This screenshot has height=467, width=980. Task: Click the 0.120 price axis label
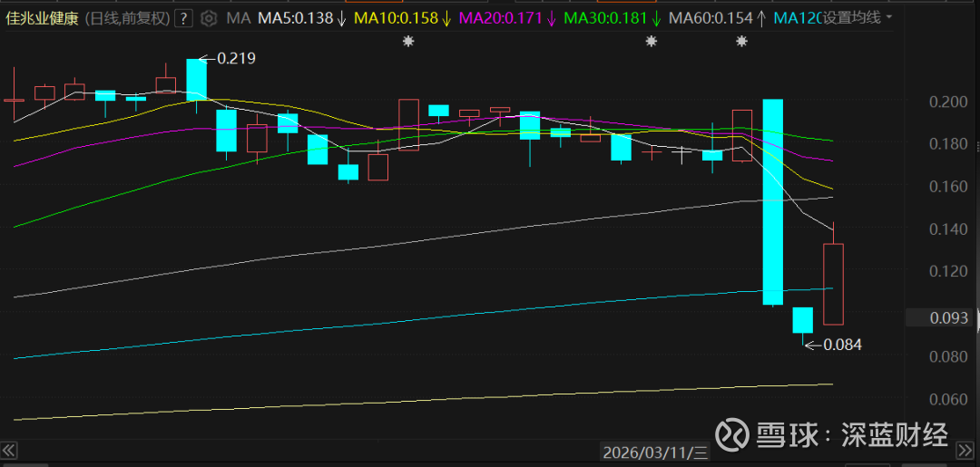(x=949, y=271)
